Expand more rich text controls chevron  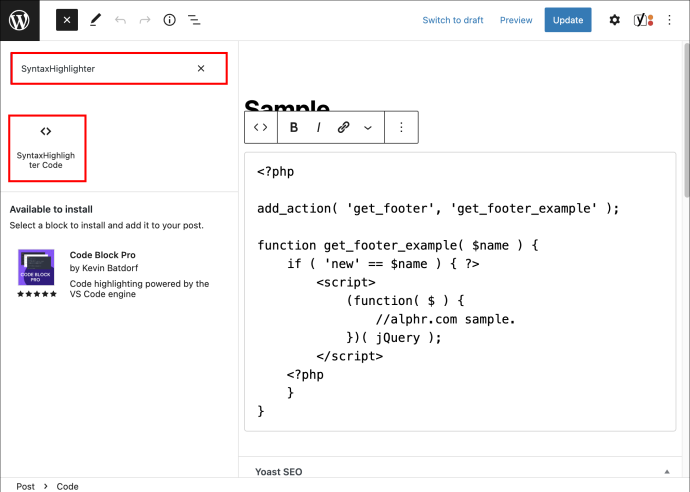pyautogui.click(x=368, y=128)
